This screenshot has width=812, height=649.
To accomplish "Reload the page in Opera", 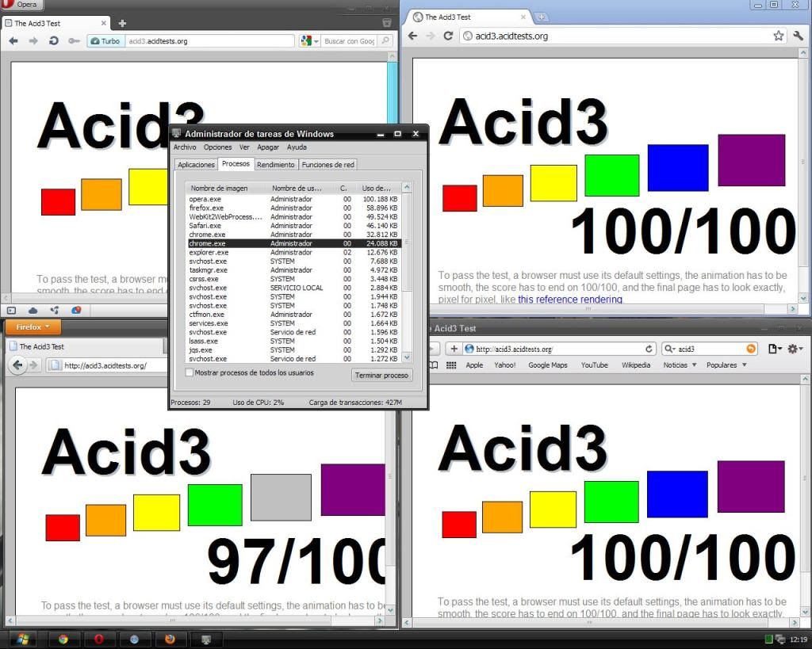I will click(x=53, y=41).
